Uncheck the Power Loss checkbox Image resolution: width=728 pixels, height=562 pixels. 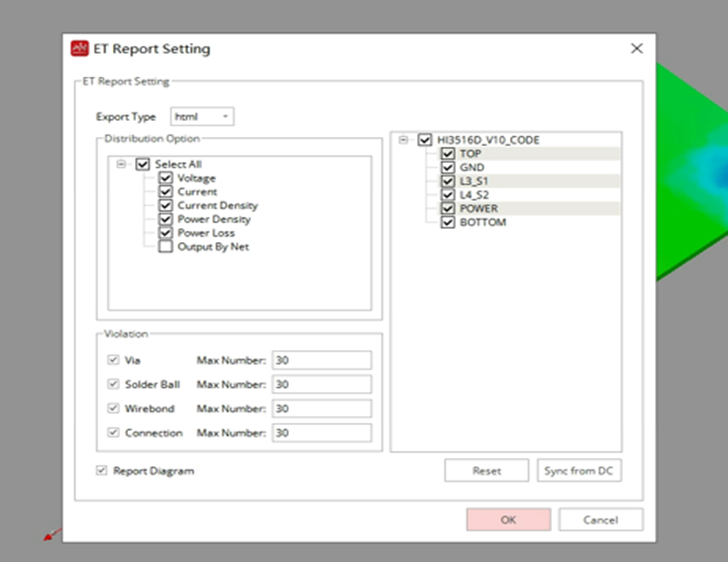[166, 233]
